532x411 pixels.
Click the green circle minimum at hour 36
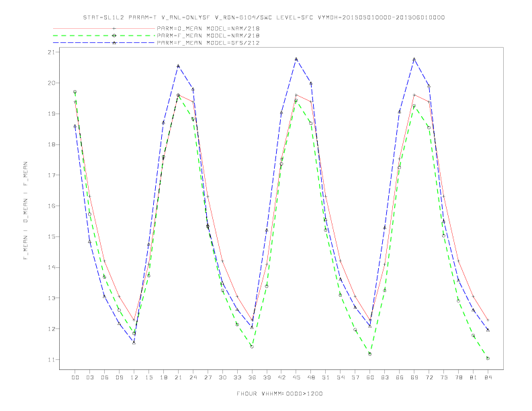point(252,347)
